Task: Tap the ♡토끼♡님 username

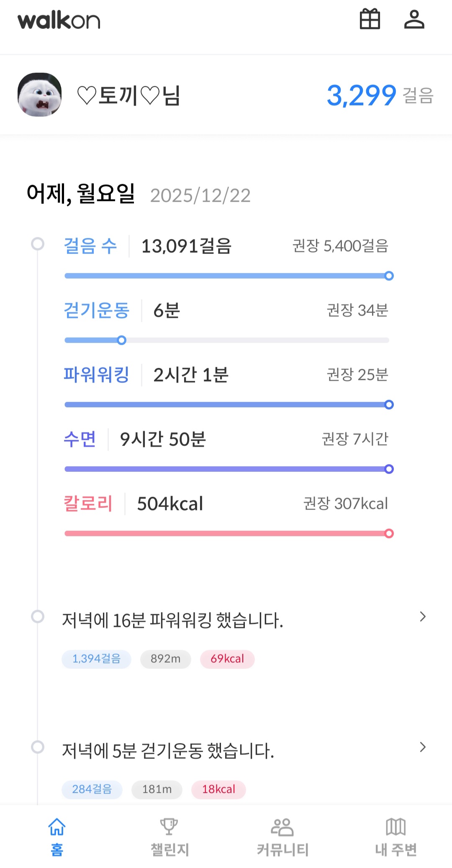Action: [129, 95]
